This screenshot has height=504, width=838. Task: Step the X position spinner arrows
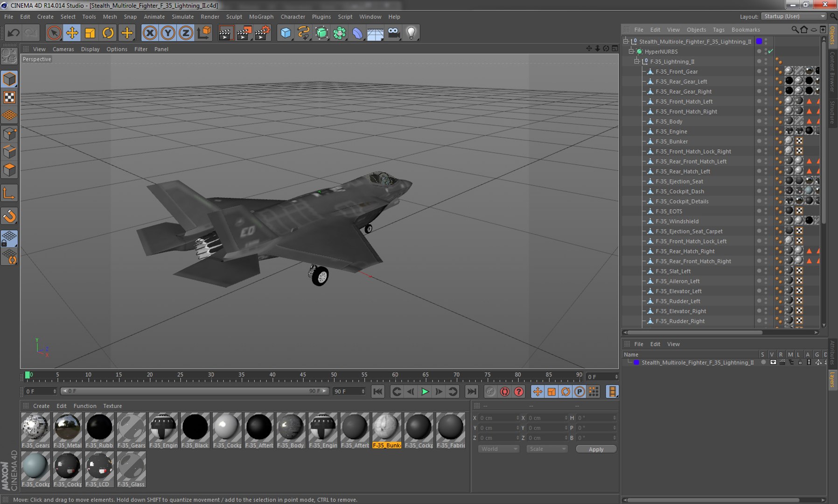(x=517, y=418)
